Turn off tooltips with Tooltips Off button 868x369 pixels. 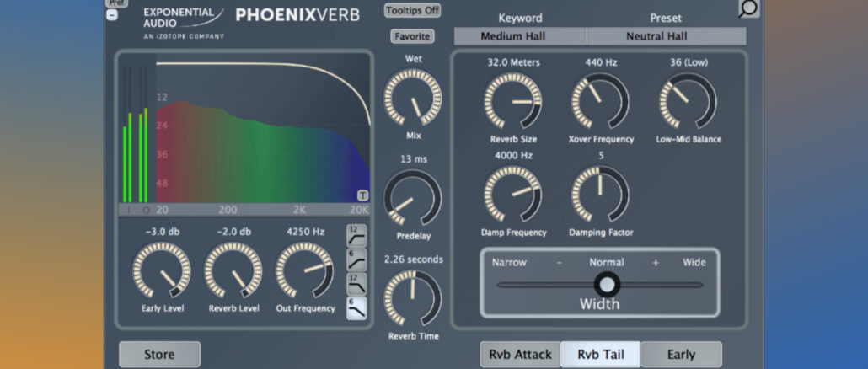coord(412,10)
